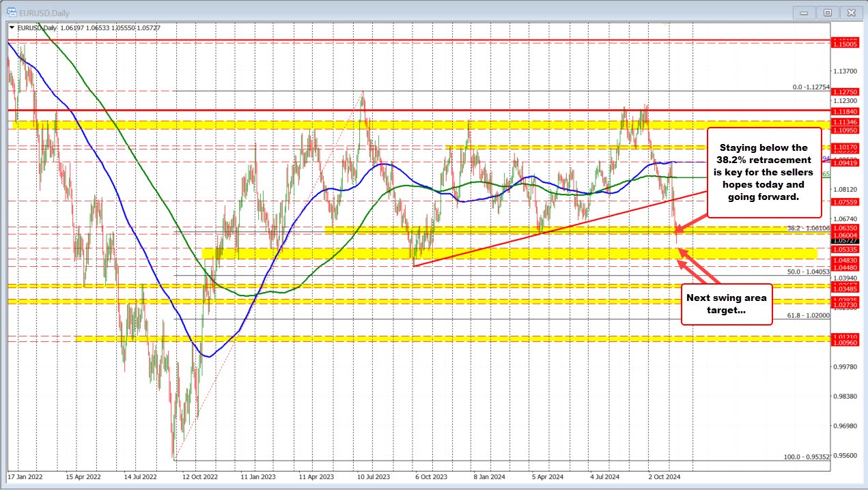868x490 pixels.
Task: Select the 1.04830 price level label
Action: click(844, 260)
